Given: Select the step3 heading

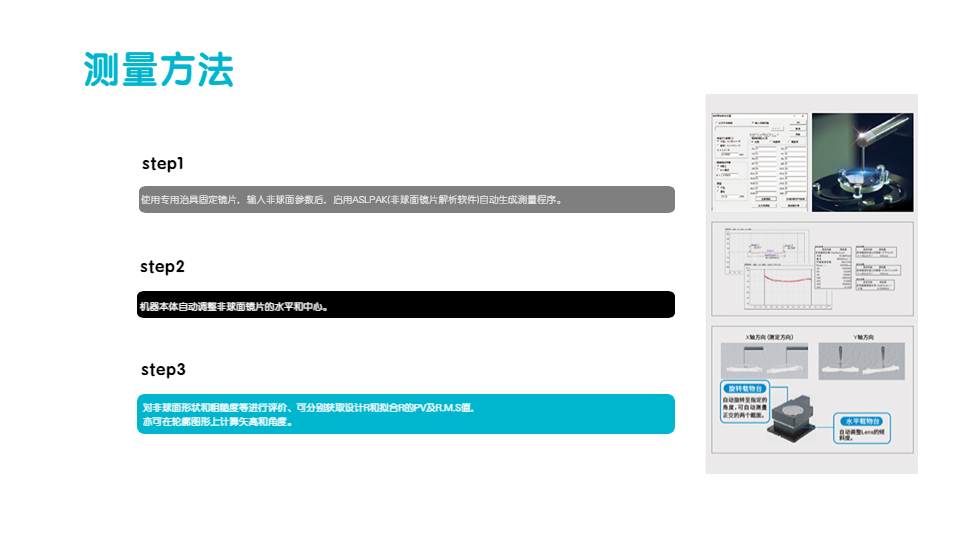Looking at the screenshot, I should click(163, 370).
